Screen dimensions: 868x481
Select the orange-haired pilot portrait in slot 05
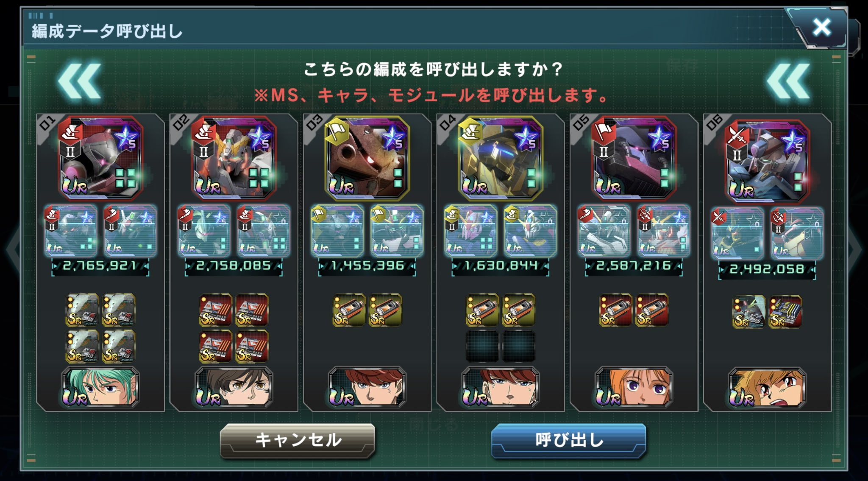[x=634, y=387]
